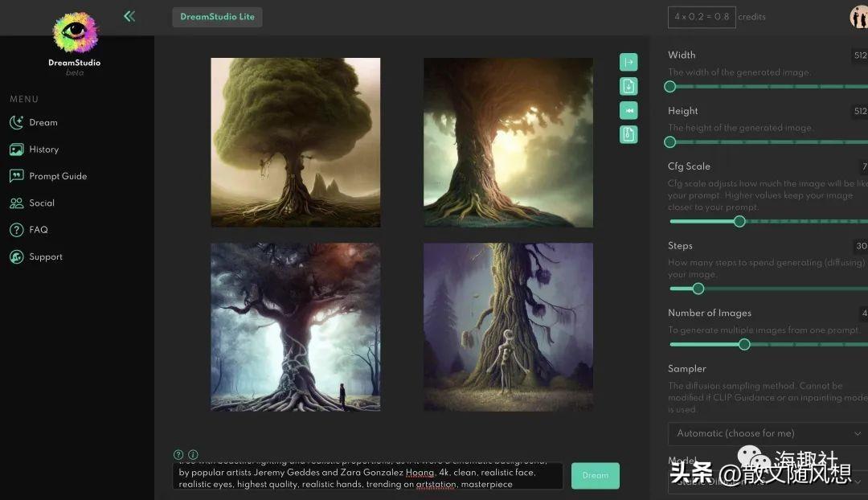Click the rewind icon beside images
This screenshot has width=868, height=500.
tap(628, 110)
